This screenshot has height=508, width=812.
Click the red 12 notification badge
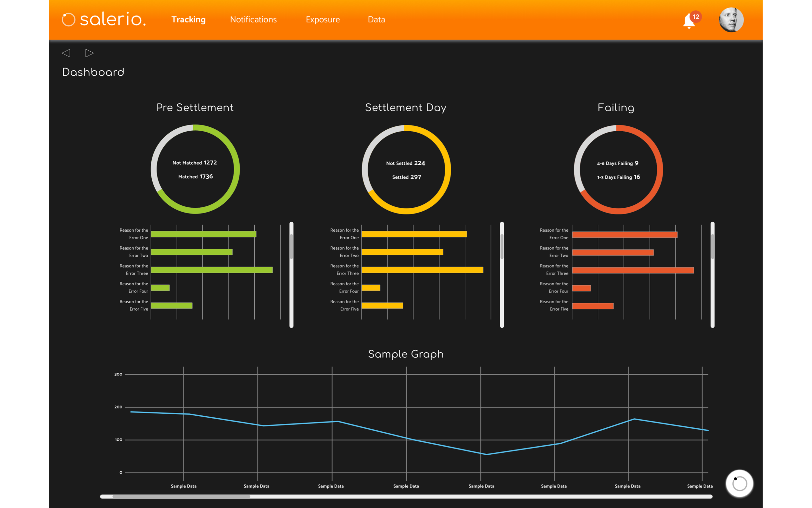pos(695,17)
